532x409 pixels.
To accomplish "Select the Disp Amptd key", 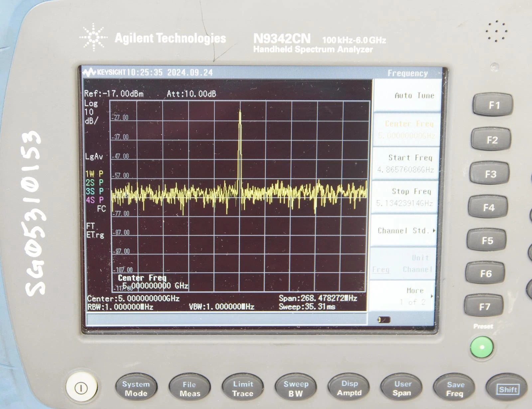I will coord(349,388).
